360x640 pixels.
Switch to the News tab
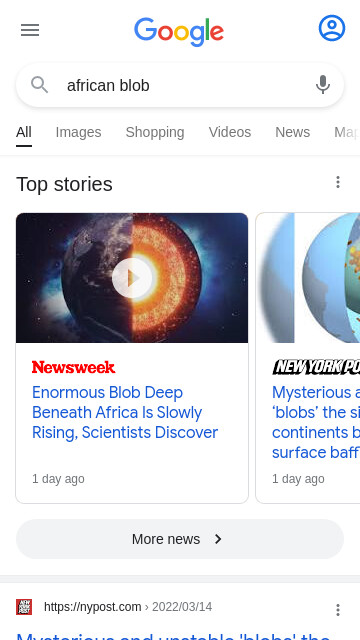click(293, 132)
